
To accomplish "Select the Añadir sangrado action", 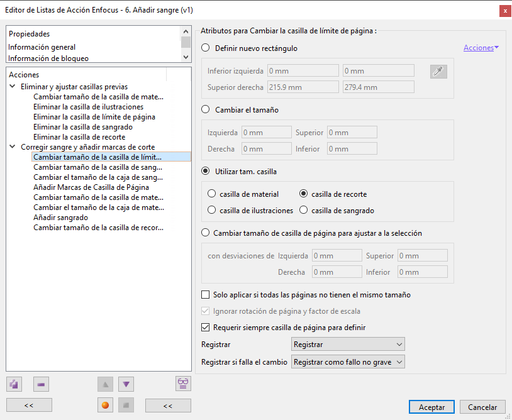I will [60, 218].
